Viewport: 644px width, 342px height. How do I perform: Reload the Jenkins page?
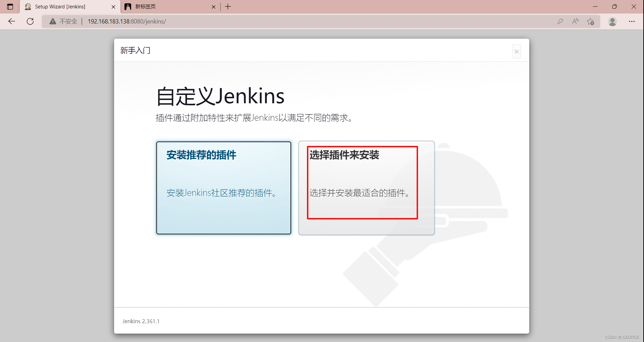[30, 21]
